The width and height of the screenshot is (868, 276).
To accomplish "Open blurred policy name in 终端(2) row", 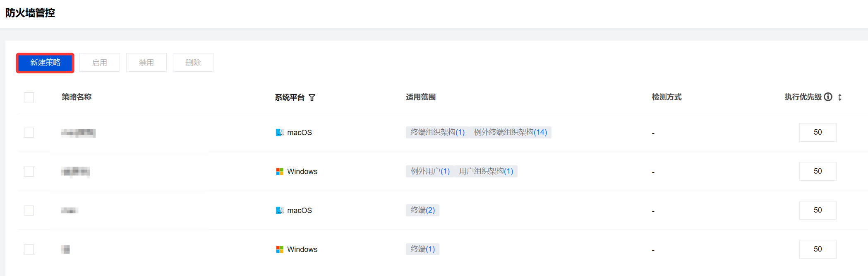I will [x=70, y=211].
